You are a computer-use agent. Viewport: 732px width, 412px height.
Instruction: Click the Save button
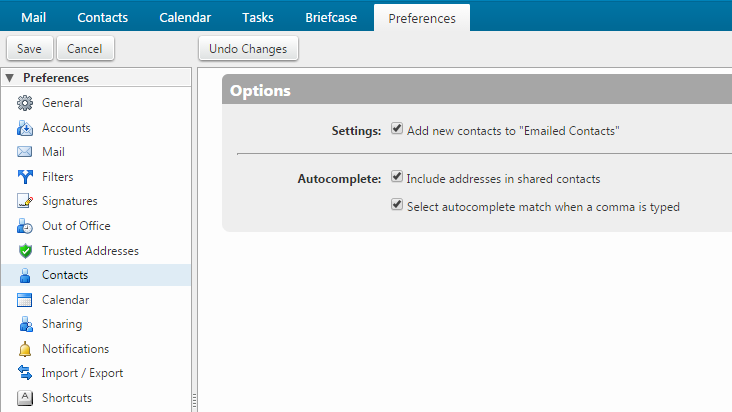29,49
